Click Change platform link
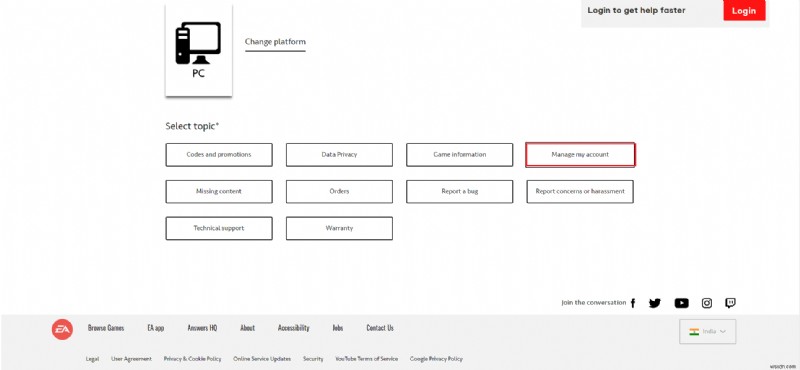Image resolution: width=800 pixels, height=370 pixels. (275, 42)
